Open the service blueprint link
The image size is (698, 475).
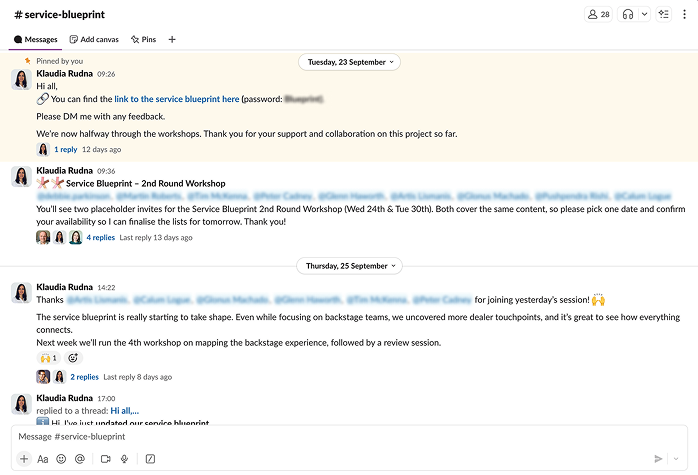[176, 99]
